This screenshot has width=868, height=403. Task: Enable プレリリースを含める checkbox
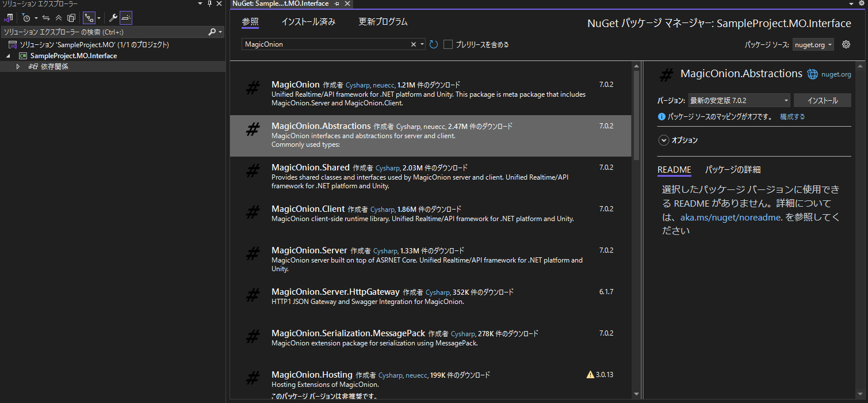448,44
